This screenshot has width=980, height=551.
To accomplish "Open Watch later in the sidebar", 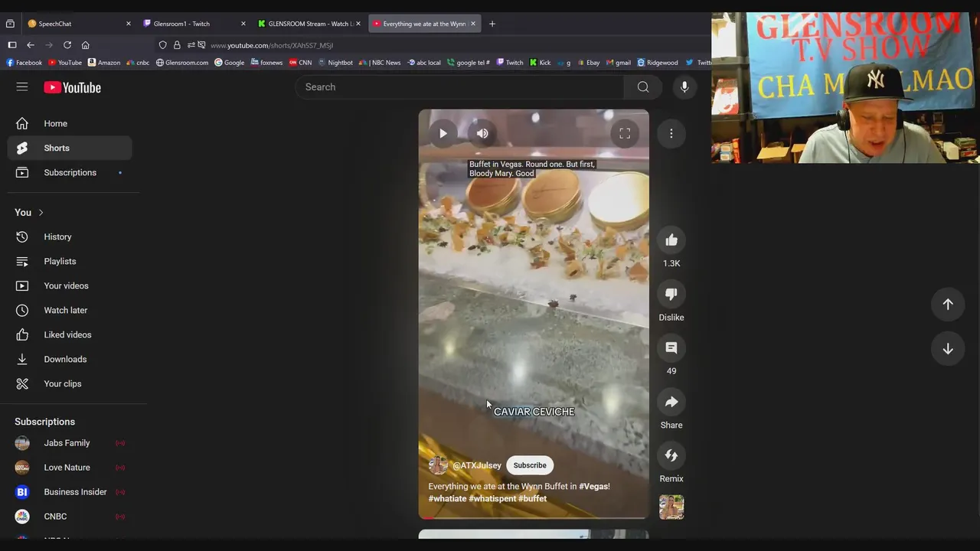I will [x=70, y=311].
